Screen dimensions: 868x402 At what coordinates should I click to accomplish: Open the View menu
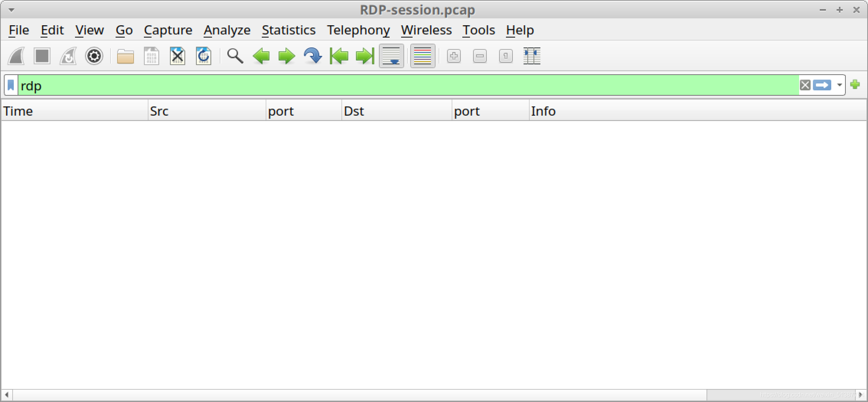(90, 30)
